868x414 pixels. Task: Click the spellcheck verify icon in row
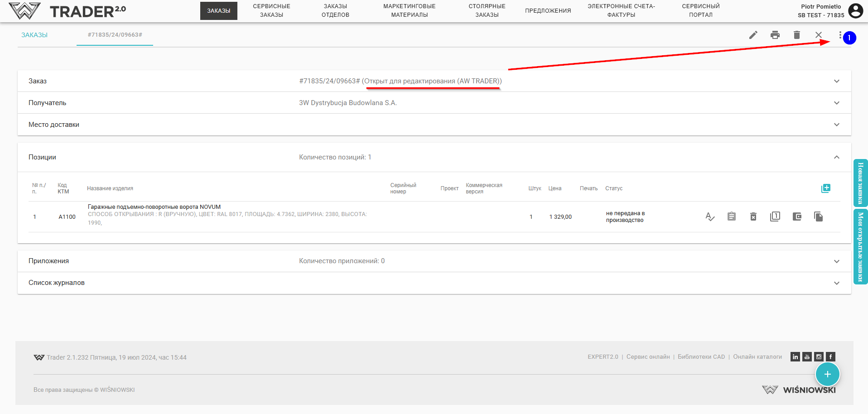(x=709, y=217)
